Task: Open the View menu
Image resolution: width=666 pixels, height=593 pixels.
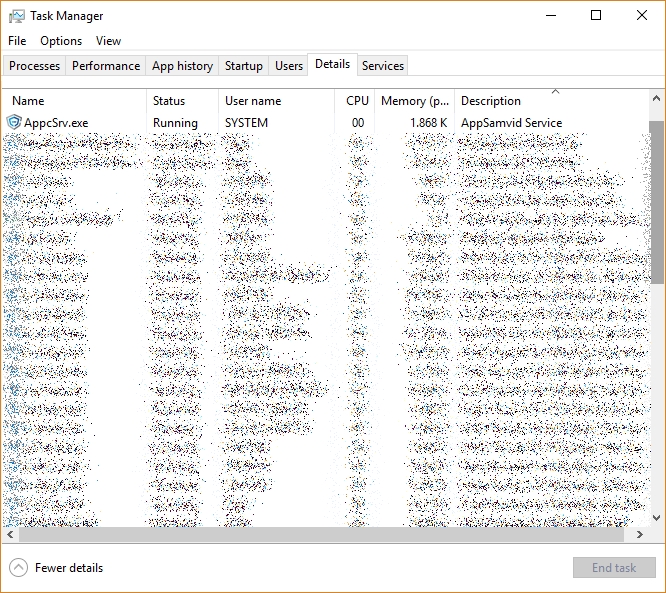Action: click(x=108, y=41)
